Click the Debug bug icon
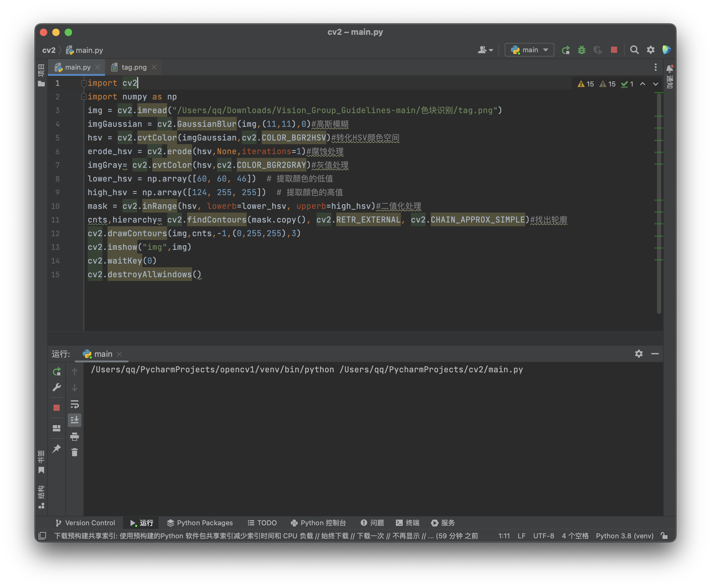Screen dimensions: 711x588 pyautogui.click(x=581, y=50)
